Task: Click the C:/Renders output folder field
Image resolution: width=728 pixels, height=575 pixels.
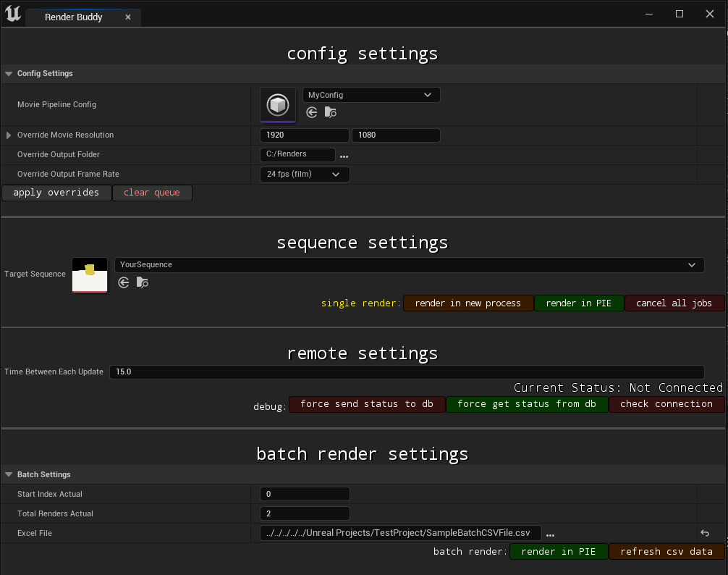Action: 297,154
